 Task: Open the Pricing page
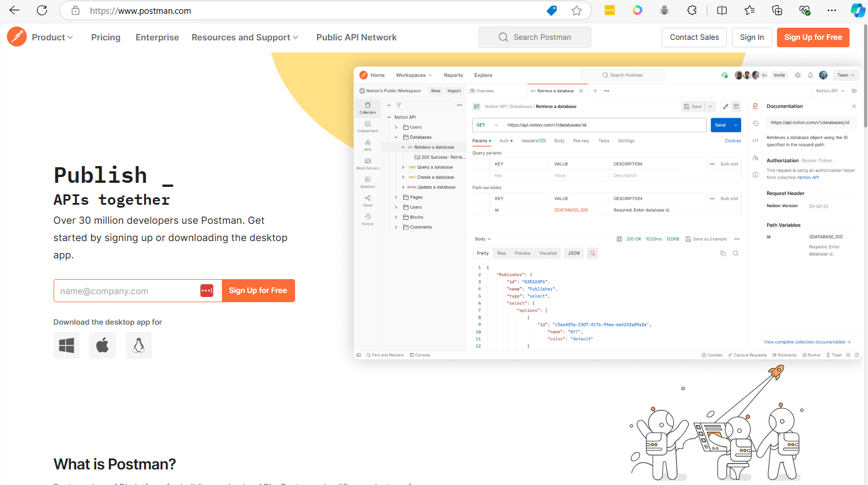click(106, 37)
